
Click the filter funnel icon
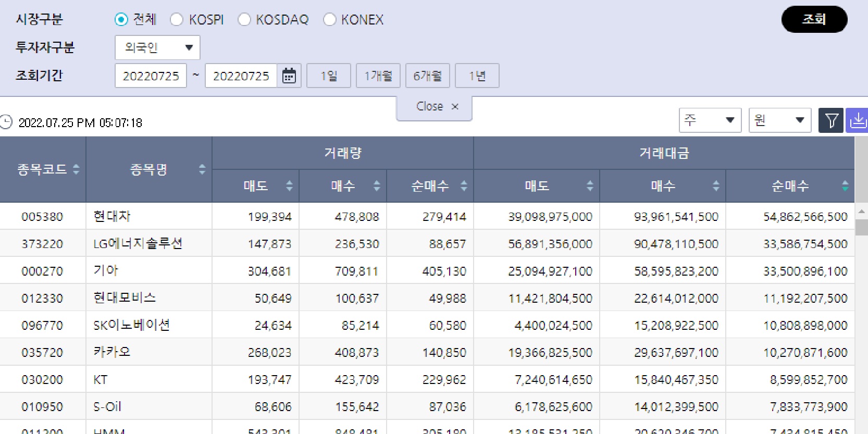coord(831,121)
